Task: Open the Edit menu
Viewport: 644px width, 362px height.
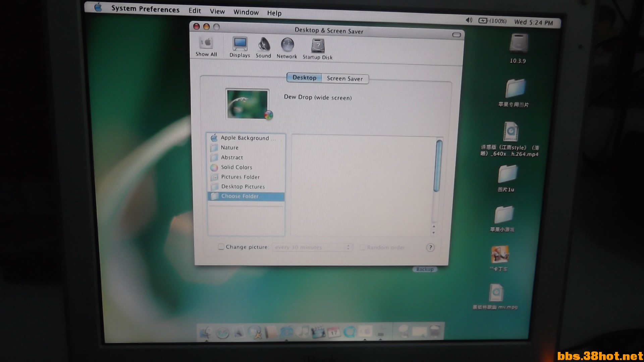Action: [195, 11]
